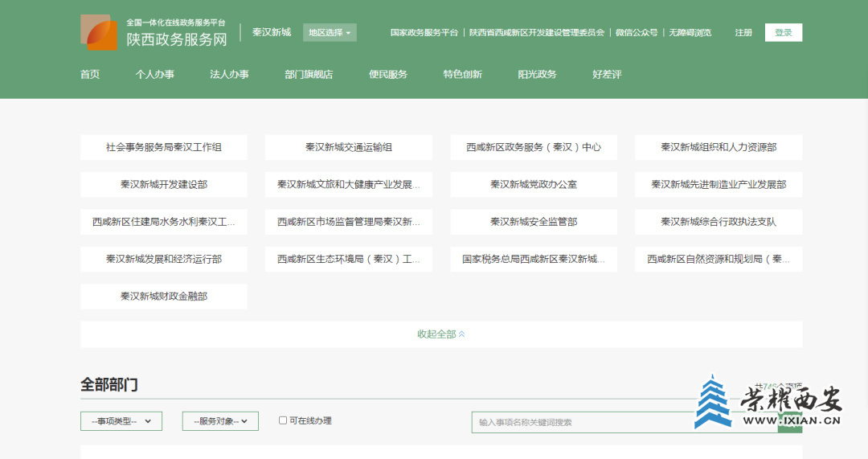The image size is (868, 459).
Task: Select 秦汉新城先进制造业产业发展部 department
Action: pos(719,184)
